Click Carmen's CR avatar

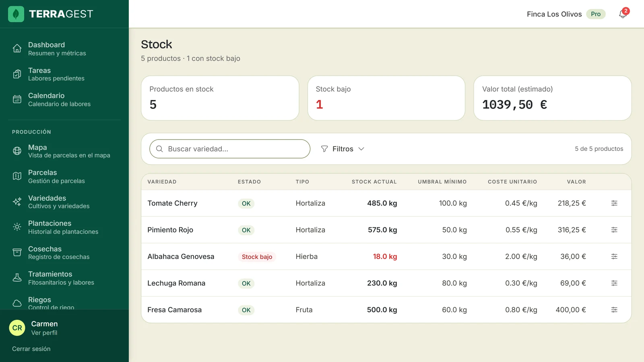click(17, 328)
